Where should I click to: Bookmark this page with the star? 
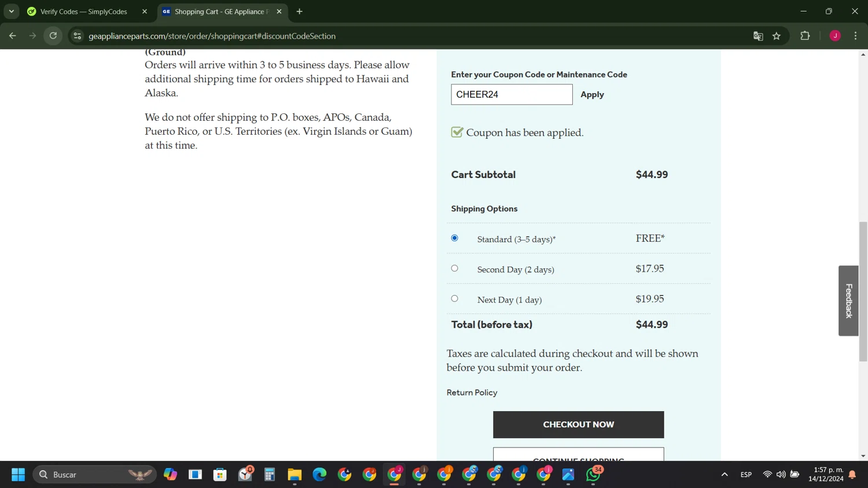coord(777,36)
